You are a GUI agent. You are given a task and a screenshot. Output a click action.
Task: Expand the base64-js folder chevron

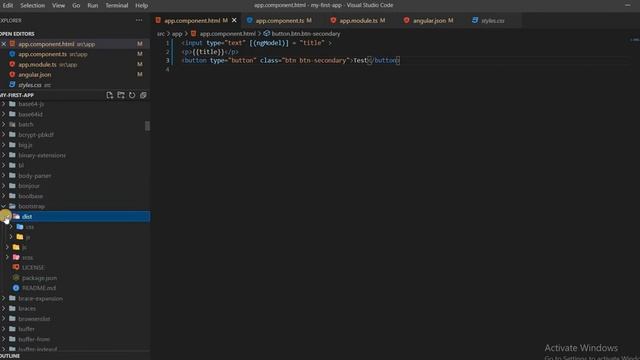point(4,104)
